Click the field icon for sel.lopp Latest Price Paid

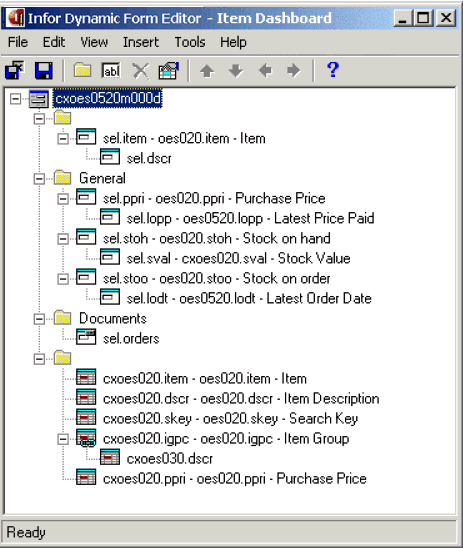pos(110,217)
